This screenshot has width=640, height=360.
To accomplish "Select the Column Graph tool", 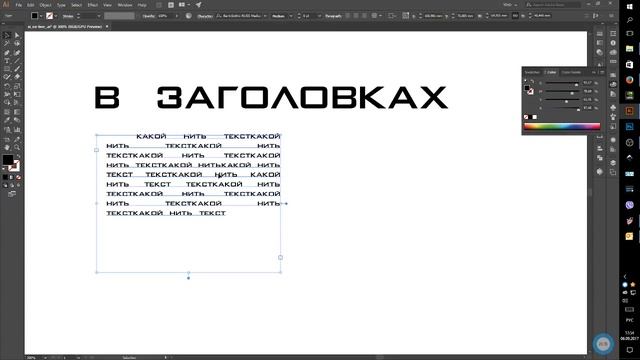I will pos(17,130).
